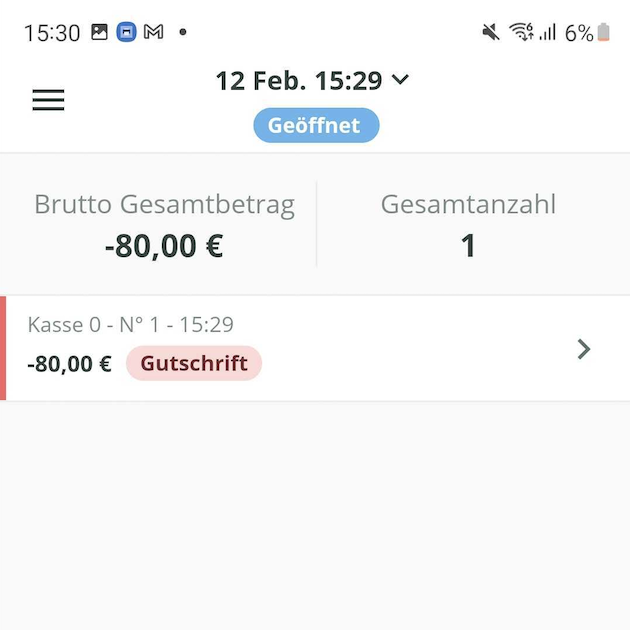Open the 12 Feb. 15:29 session selector
630x630 pixels.
click(300, 81)
